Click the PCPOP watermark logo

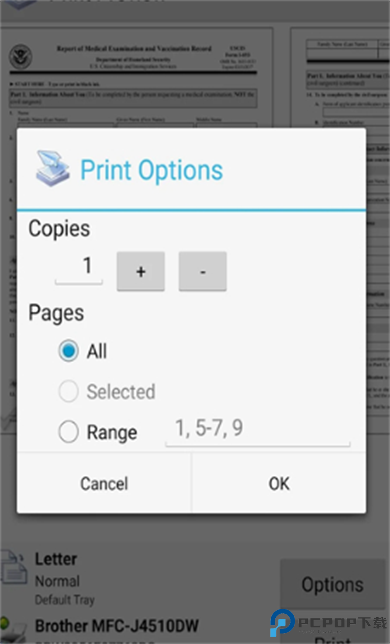[328, 623]
